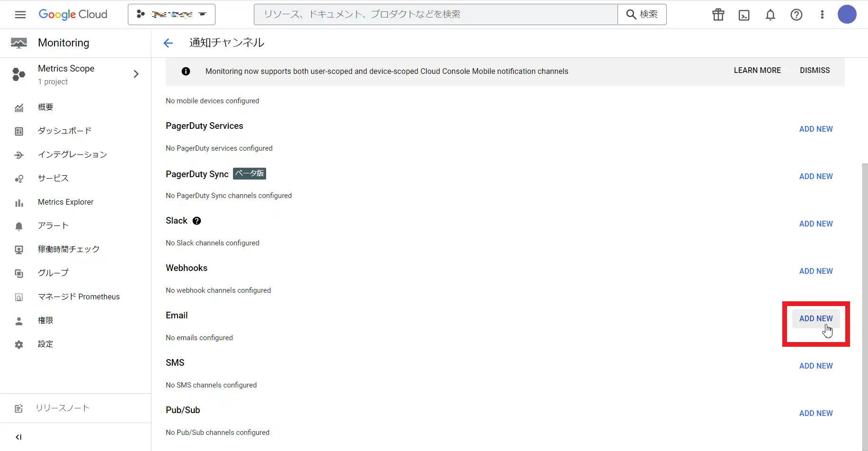
Task: Click the 権限 person icon
Action: (x=19, y=321)
